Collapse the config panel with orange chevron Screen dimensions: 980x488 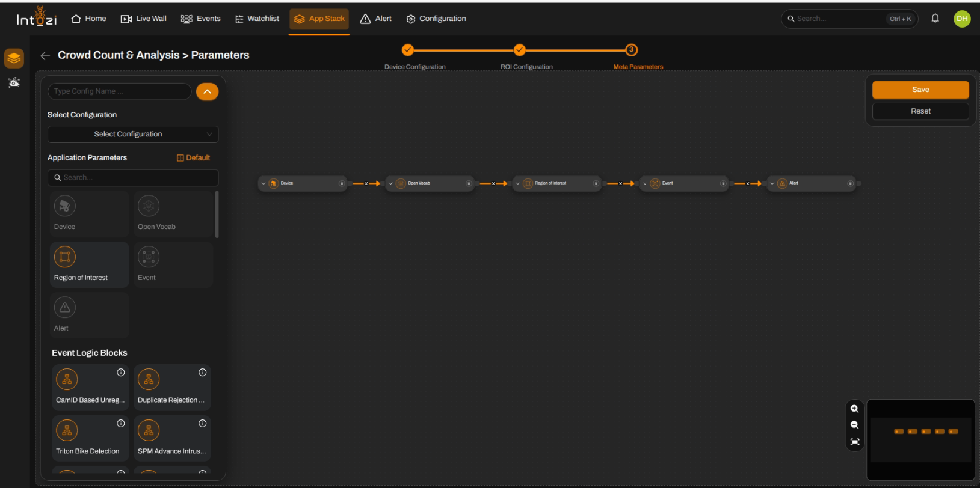[207, 91]
